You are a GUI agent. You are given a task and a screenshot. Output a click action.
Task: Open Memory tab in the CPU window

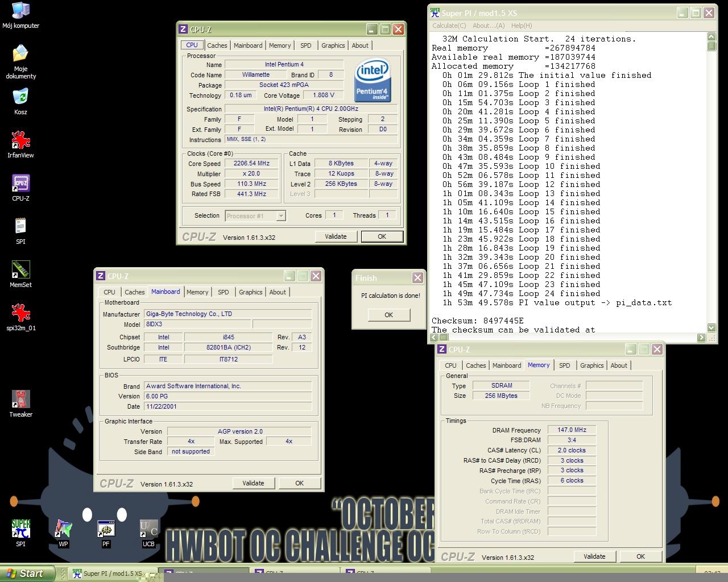[x=280, y=45]
